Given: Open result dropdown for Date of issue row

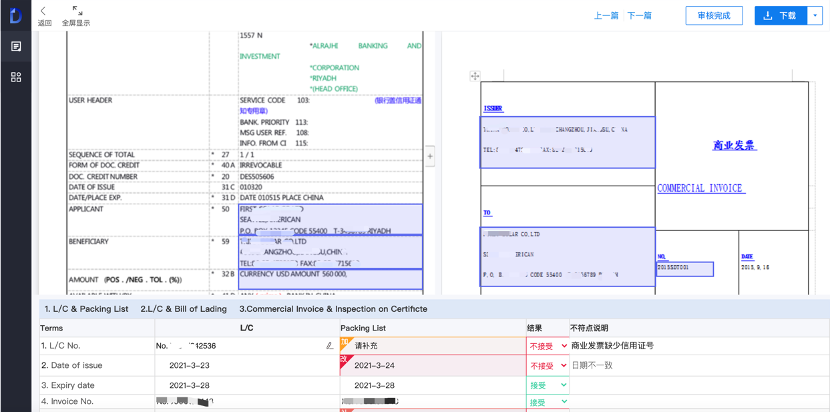Looking at the screenshot, I should click(x=548, y=365).
